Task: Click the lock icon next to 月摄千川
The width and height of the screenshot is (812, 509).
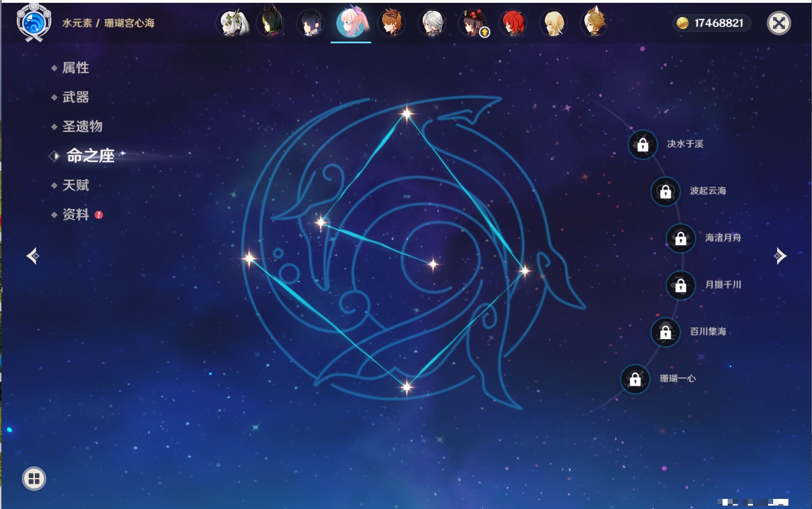Action: 680,285
